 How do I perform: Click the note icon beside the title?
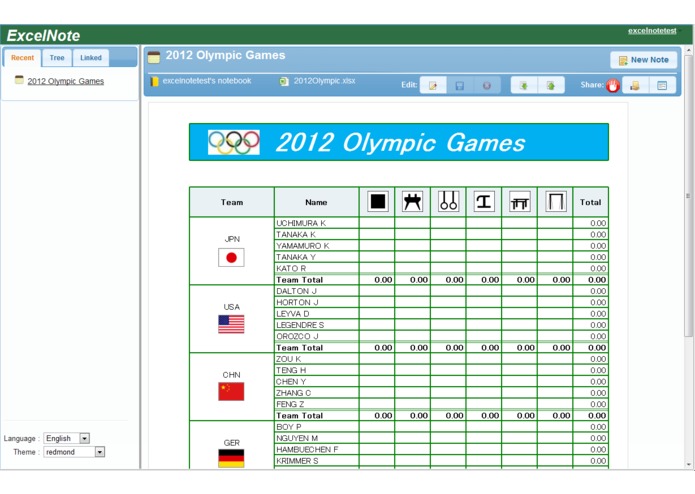pos(154,57)
